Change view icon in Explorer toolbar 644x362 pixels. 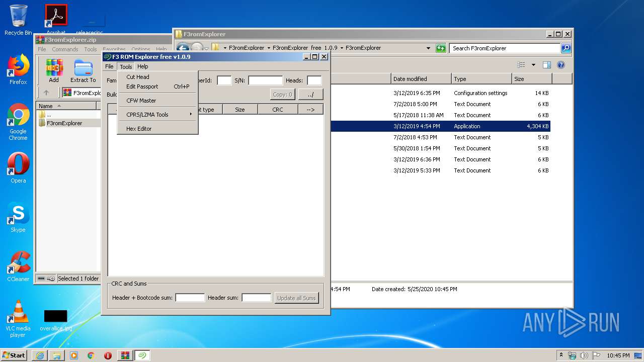click(521, 65)
